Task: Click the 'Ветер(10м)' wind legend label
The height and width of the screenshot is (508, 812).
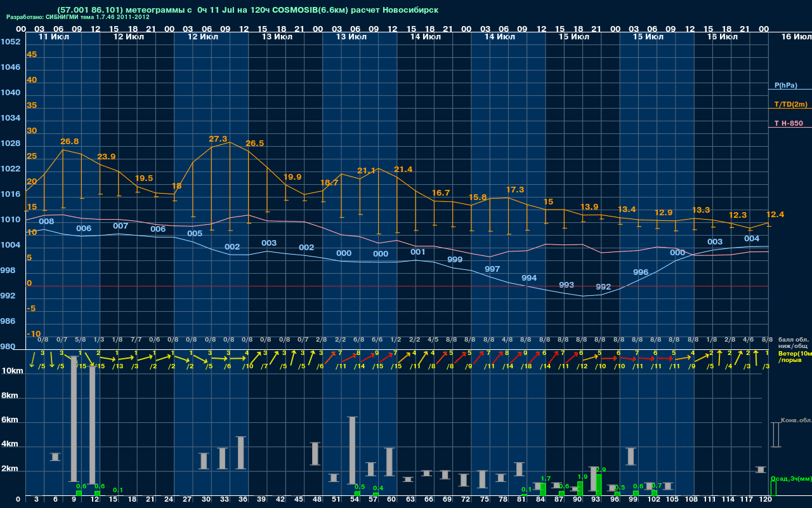Action: click(x=795, y=353)
